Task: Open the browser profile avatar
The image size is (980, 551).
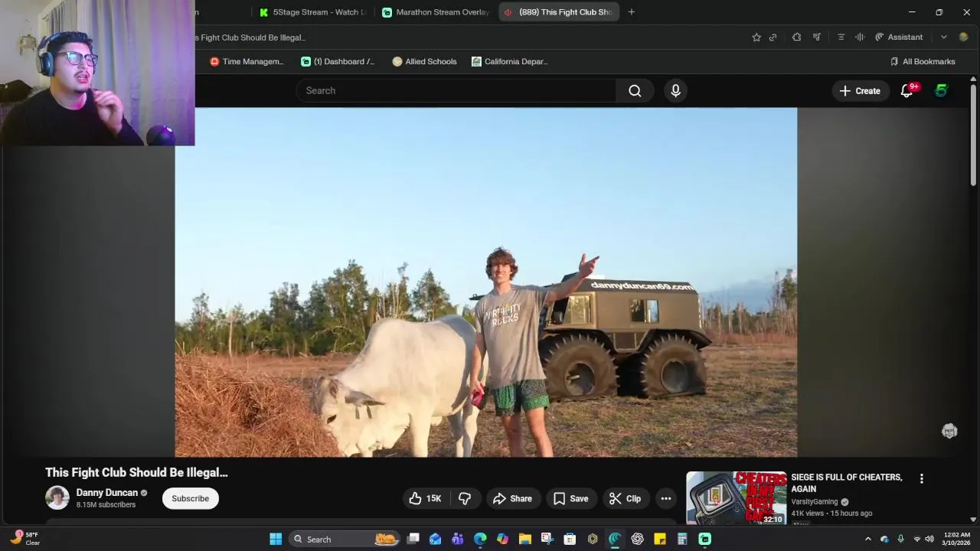Action: point(963,37)
